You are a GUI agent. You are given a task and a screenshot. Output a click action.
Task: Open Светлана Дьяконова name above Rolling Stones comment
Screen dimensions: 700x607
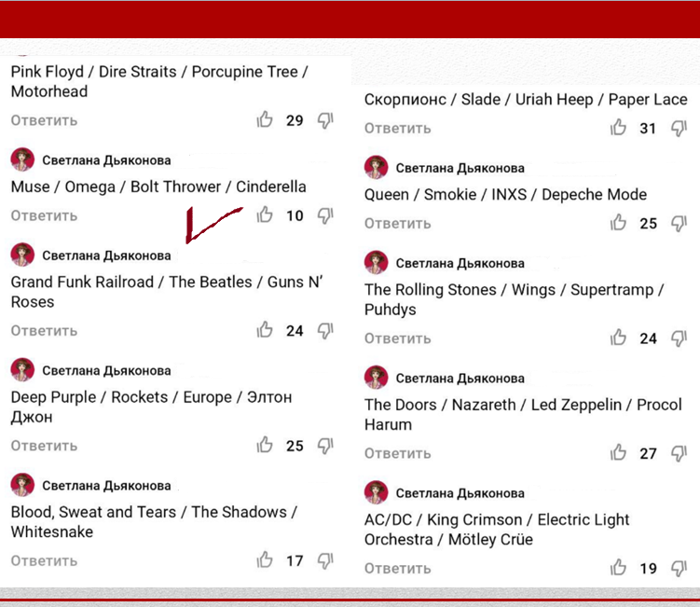[460, 263]
